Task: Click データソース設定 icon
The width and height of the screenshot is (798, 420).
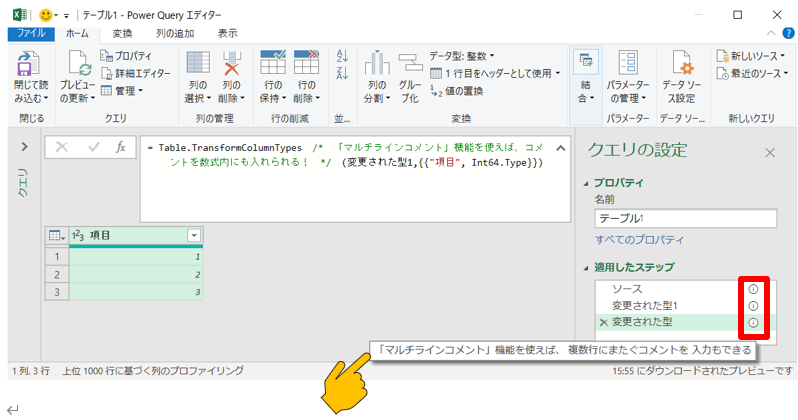Action: pyautogui.click(x=682, y=63)
